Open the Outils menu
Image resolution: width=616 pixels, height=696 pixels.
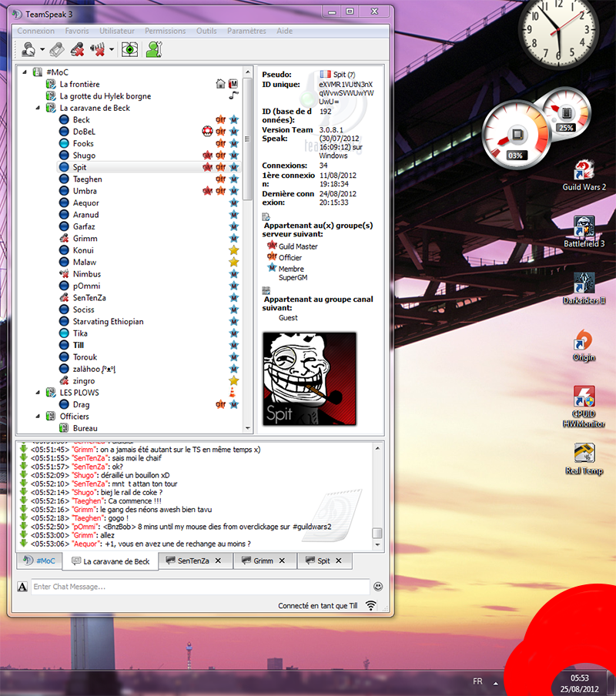tap(206, 31)
